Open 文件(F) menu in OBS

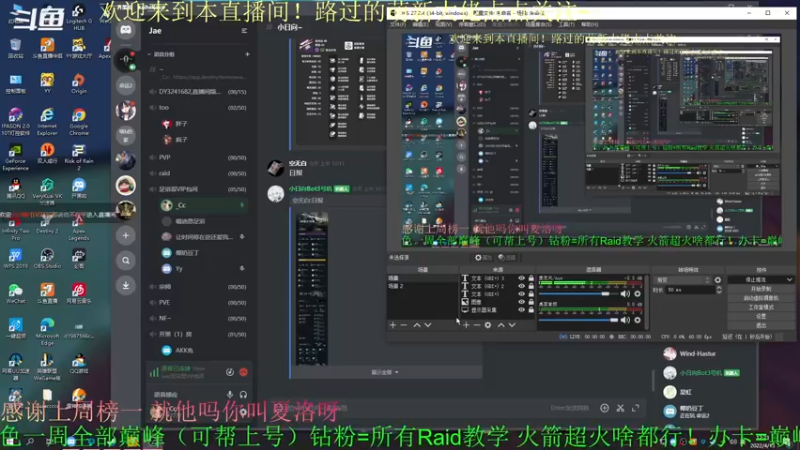tap(398, 24)
